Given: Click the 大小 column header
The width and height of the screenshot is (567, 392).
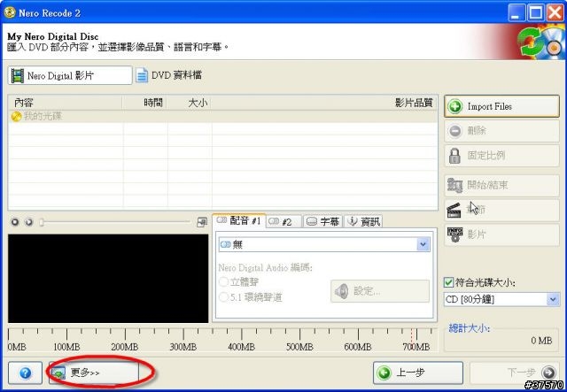Looking at the screenshot, I should [x=189, y=103].
